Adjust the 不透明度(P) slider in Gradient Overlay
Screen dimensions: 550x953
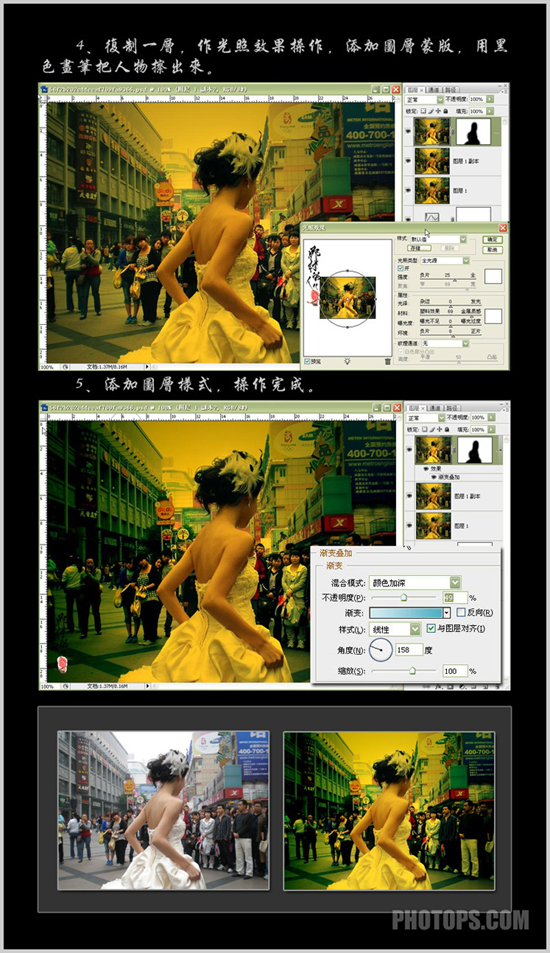pyautogui.click(x=405, y=597)
